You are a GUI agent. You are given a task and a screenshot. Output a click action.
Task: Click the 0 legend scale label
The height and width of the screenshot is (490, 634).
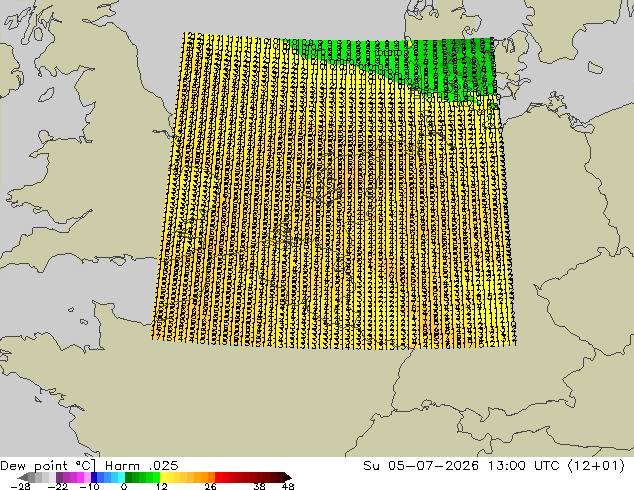click(x=124, y=486)
